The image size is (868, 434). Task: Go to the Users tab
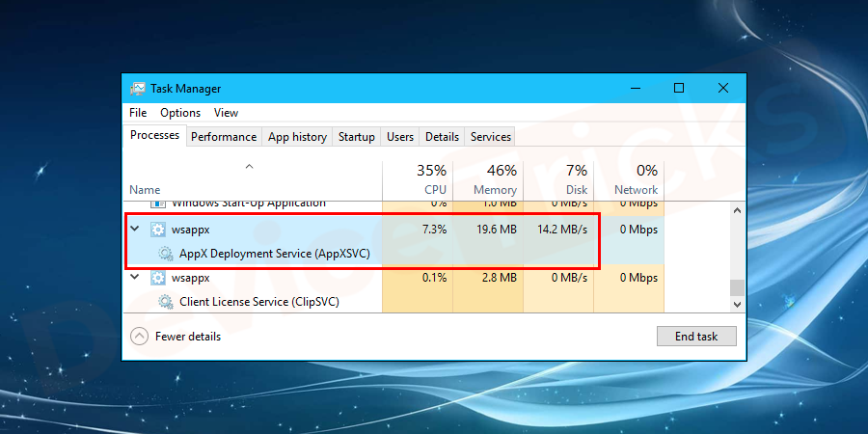click(400, 137)
